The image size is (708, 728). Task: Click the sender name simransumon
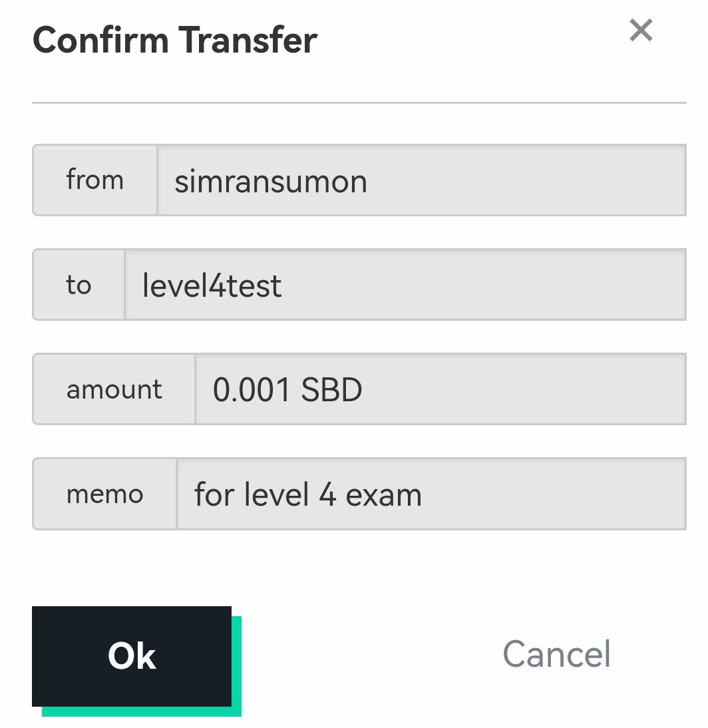pos(270,181)
